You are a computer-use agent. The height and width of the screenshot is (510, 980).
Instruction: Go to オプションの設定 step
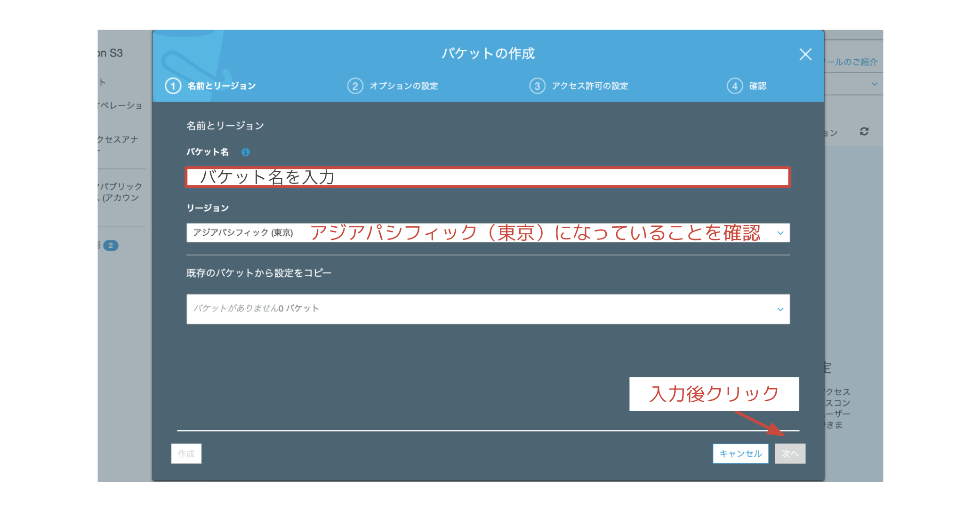point(403,86)
